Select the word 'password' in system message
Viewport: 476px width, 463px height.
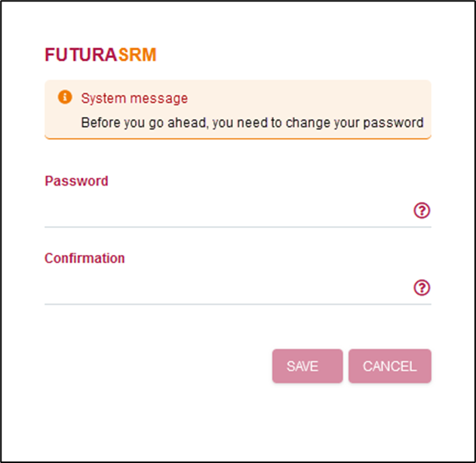394,123
